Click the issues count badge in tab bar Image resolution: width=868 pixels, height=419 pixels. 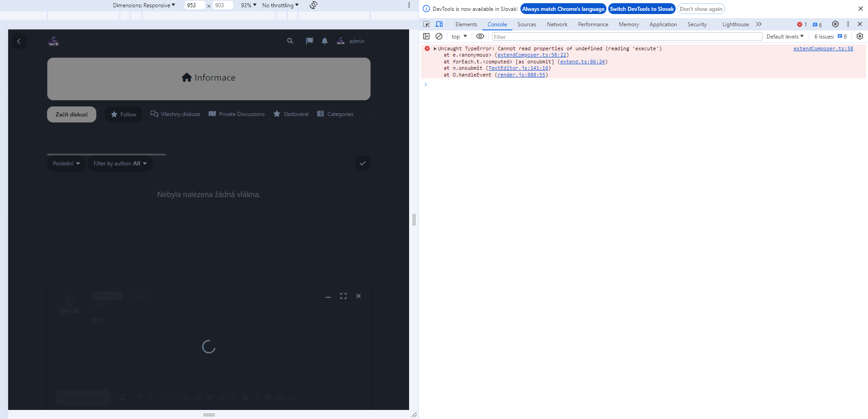point(817,24)
